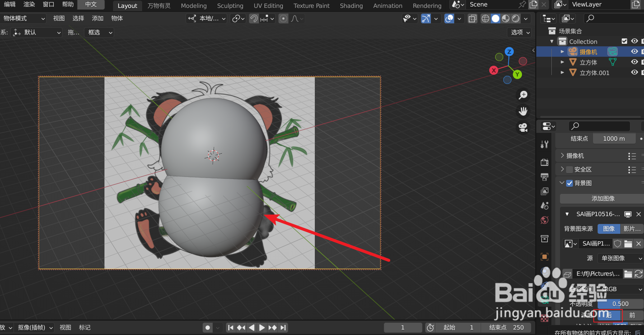
Task: Open the 框选 select mode dropdown
Action: pos(99,32)
